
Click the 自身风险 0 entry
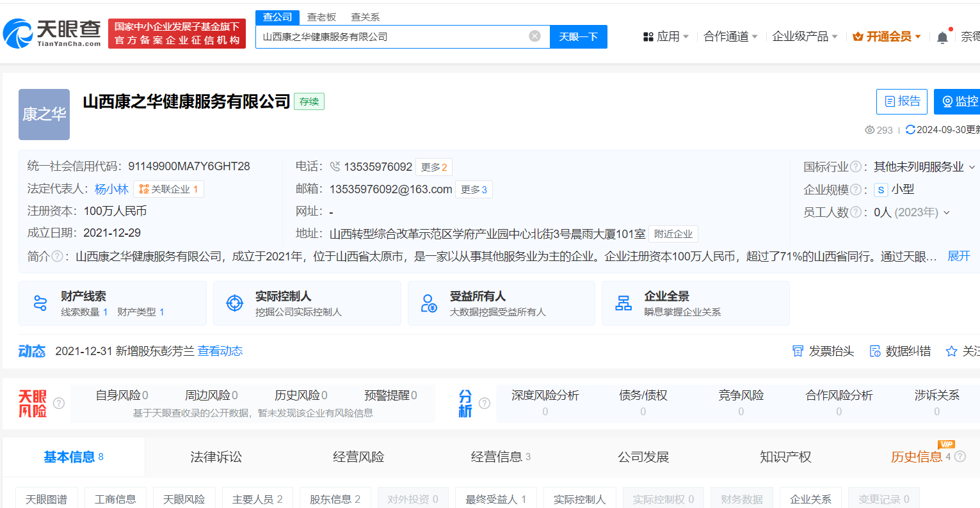122,395
